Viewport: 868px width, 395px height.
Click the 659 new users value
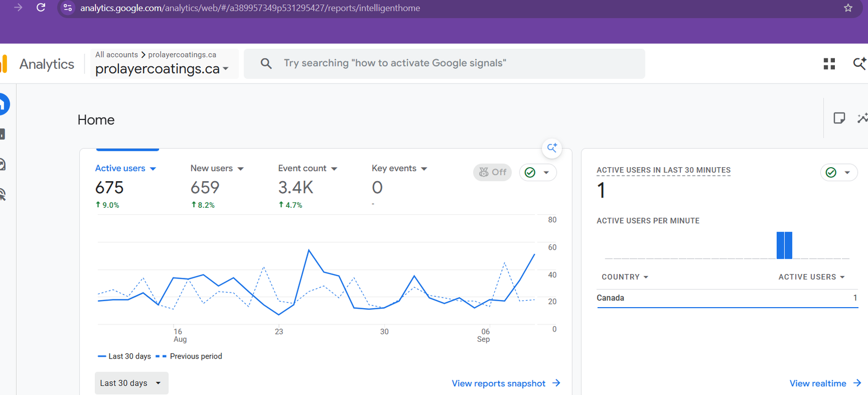tap(205, 188)
